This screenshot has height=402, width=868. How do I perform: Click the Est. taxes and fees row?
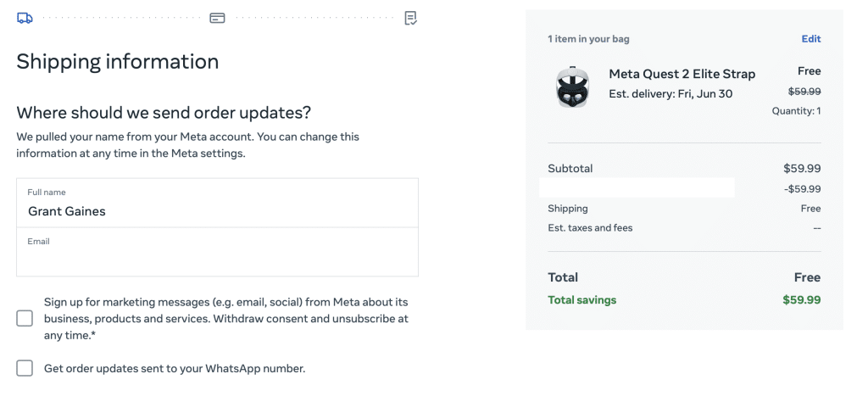point(684,227)
